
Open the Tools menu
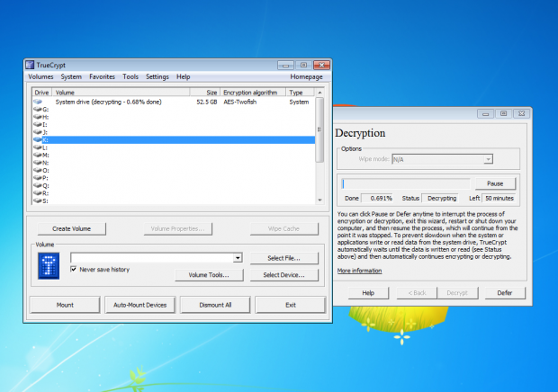tap(130, 76)
